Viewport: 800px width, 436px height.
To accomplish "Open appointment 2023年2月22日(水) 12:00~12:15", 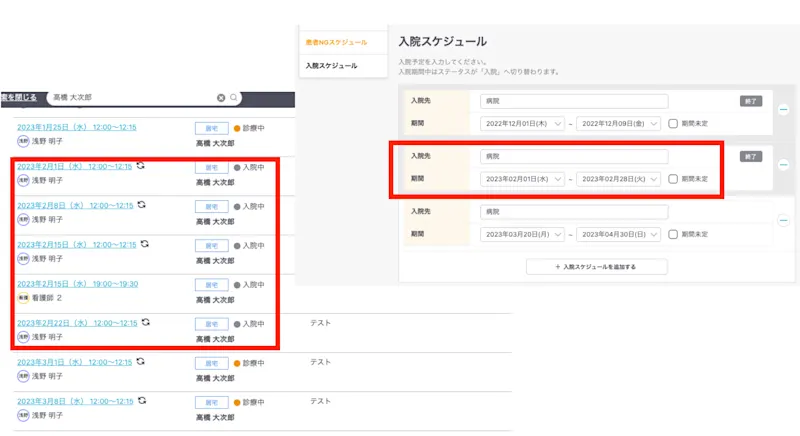I will pyautogui.click(x=78, y=323).
